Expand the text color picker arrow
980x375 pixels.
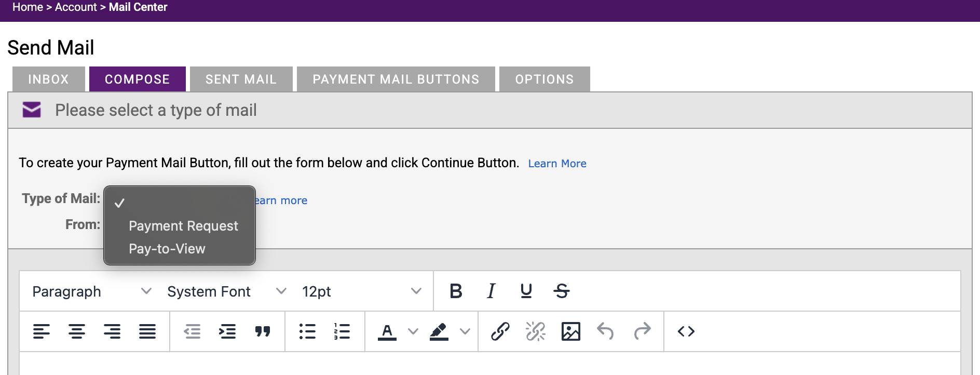413,331
